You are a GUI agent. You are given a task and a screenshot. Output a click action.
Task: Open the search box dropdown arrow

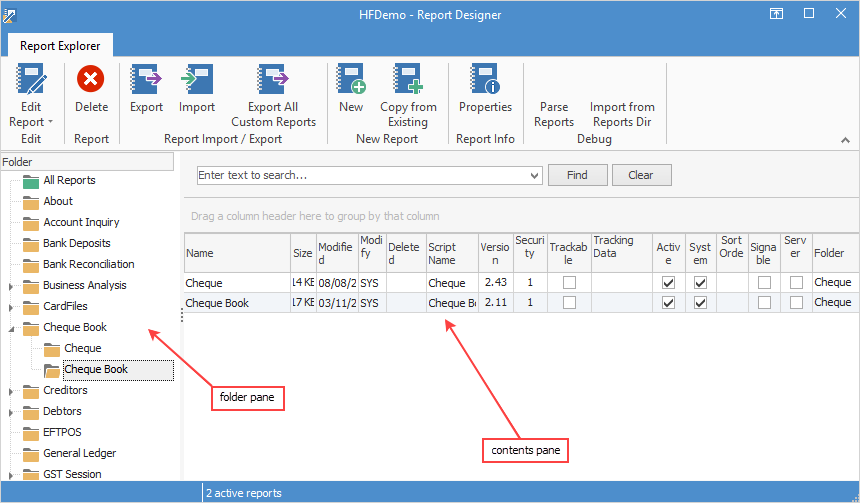(534, 176)
